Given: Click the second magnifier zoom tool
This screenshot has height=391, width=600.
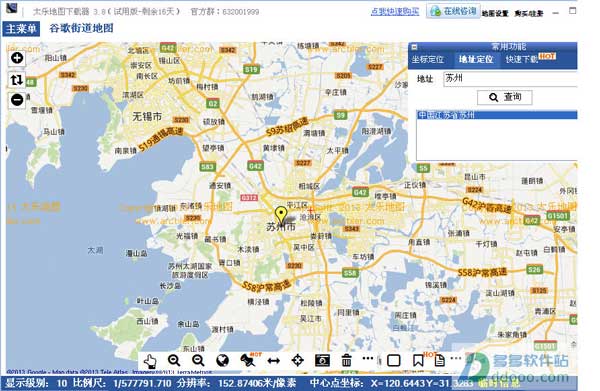Looking at the screenshot, I should 198,360.
